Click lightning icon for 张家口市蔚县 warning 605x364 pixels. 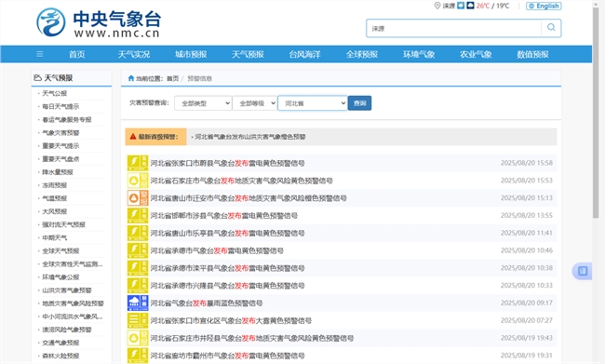[138, 163]
